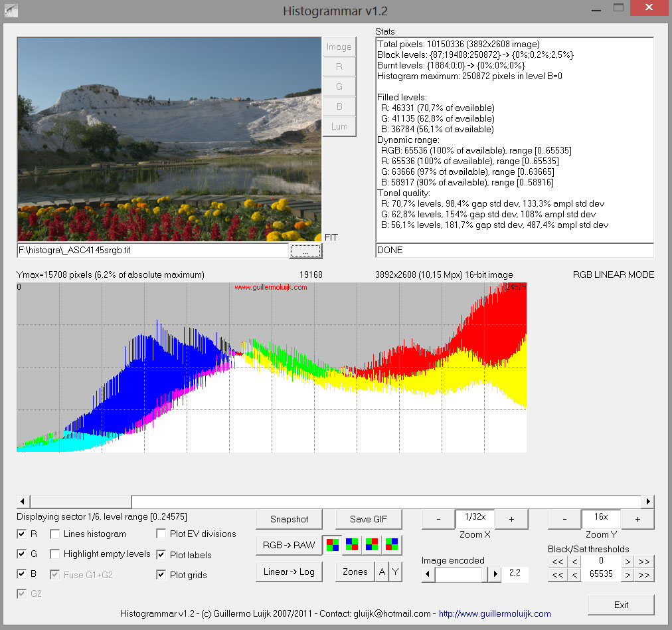672x630 pixels.
Task: Click the Save GIF button
Action: [369, 520]
